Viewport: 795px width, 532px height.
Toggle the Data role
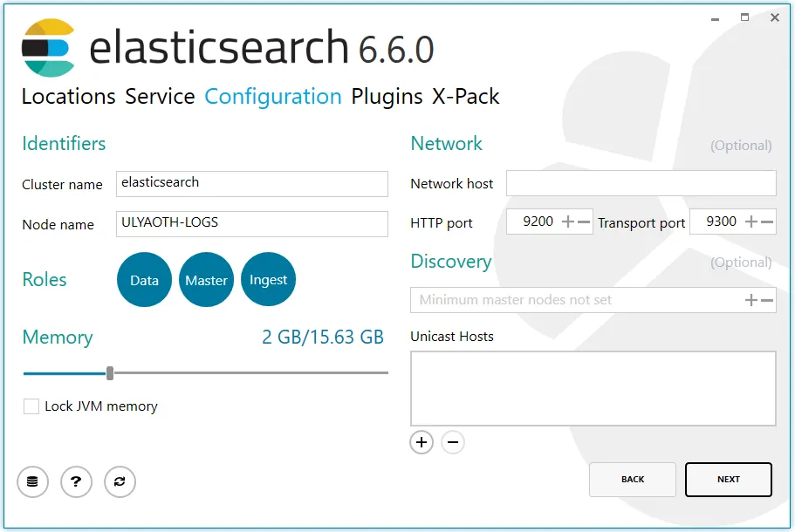(144, 280)
